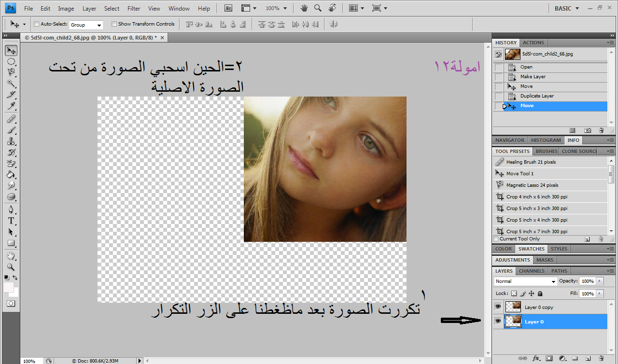Enable Show Transform Controls checkbox
The height and width of the screenshot is (364, 618).
coord(114,24)
